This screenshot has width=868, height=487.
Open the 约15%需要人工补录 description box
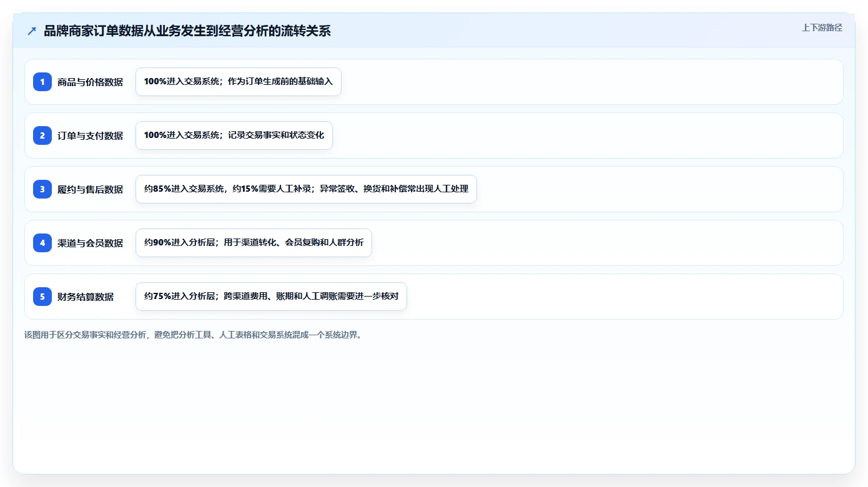click(x=306, y=189)
